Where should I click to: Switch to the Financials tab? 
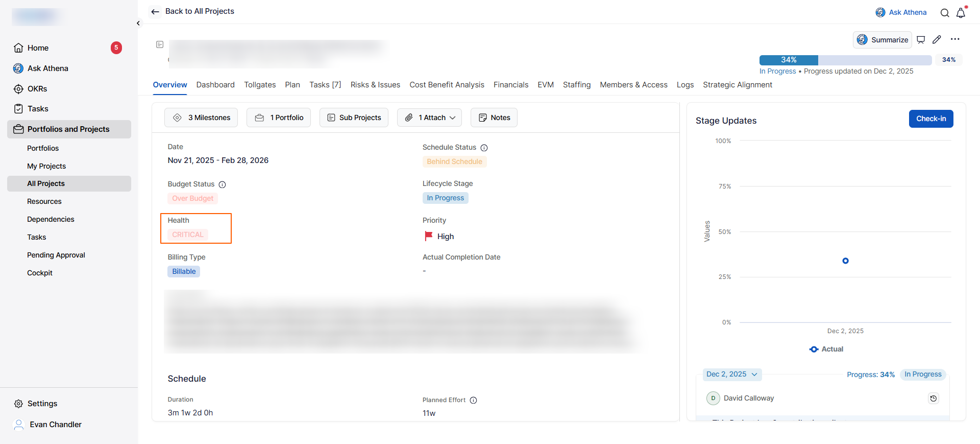pyautogui.click(x=511, y=85)
